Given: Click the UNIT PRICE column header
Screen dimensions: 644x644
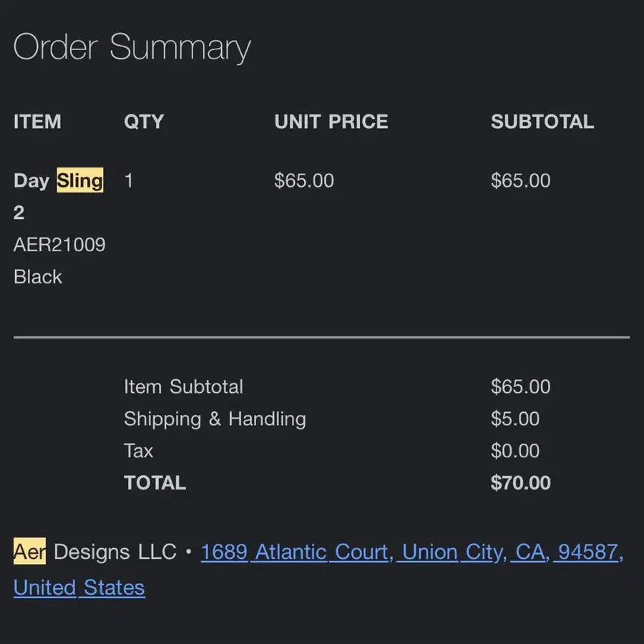Looking at the screenshot, I should (x=331, y=122).
